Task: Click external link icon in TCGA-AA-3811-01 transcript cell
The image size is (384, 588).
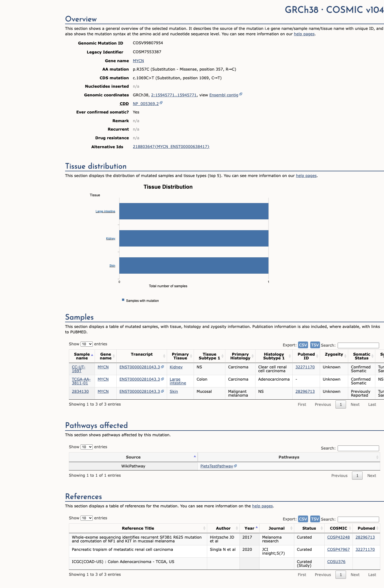Action: (x=162, y=379)
